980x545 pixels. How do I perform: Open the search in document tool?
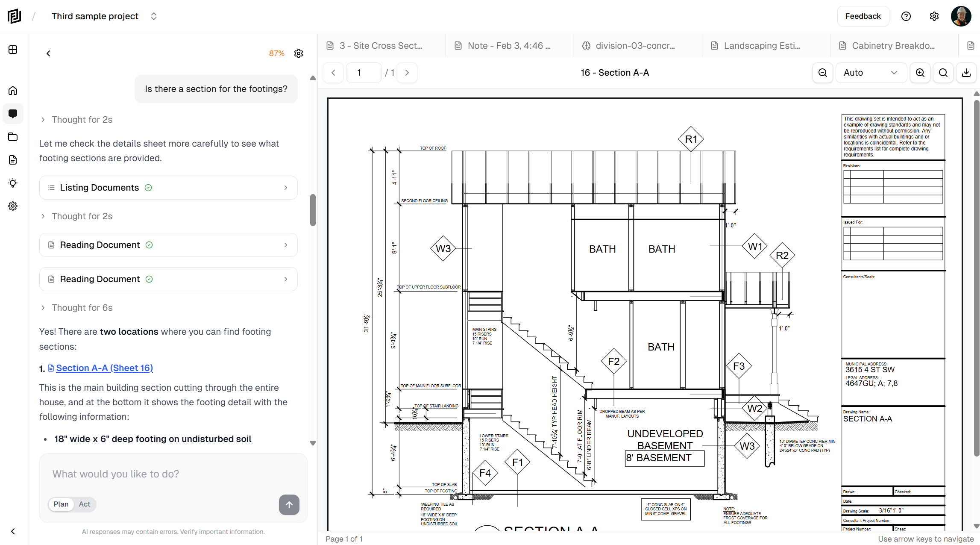click(943, 73)
